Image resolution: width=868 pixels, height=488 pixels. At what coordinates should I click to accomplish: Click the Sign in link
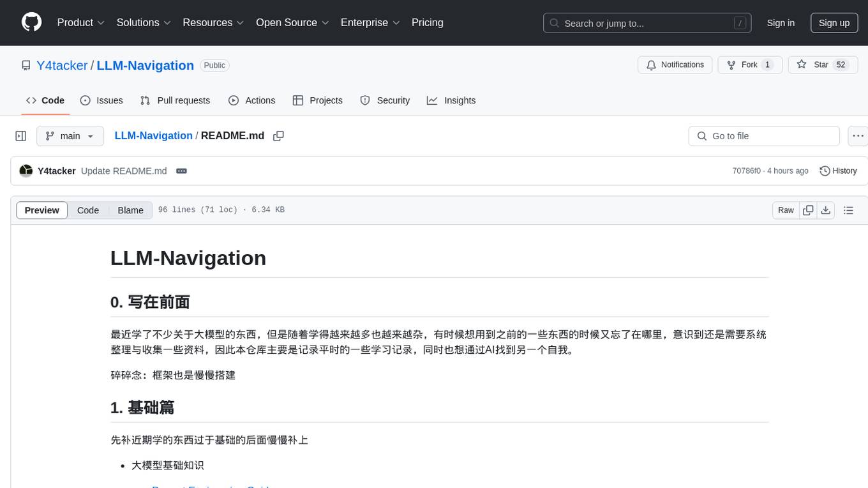point(781,23)
